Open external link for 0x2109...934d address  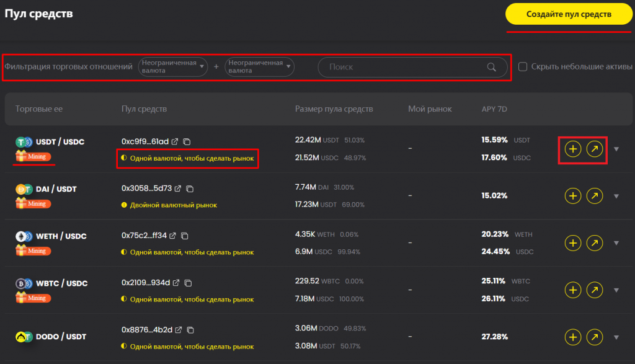coord(176,283)
